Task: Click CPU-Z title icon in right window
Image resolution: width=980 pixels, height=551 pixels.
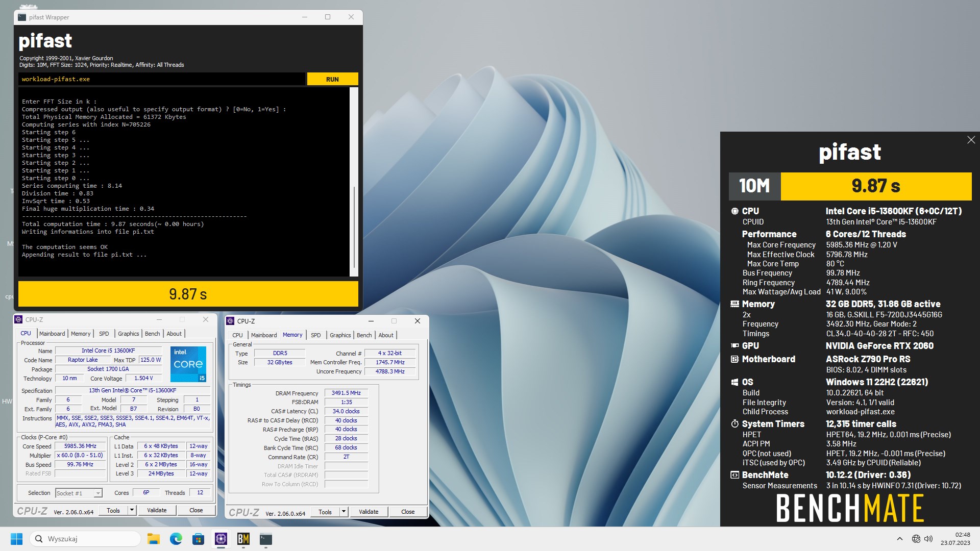Action: click(x=230, y=321)
